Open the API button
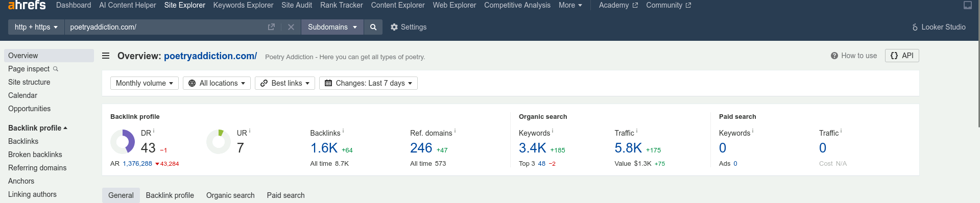The image size is (980, 203). [902, 56]
